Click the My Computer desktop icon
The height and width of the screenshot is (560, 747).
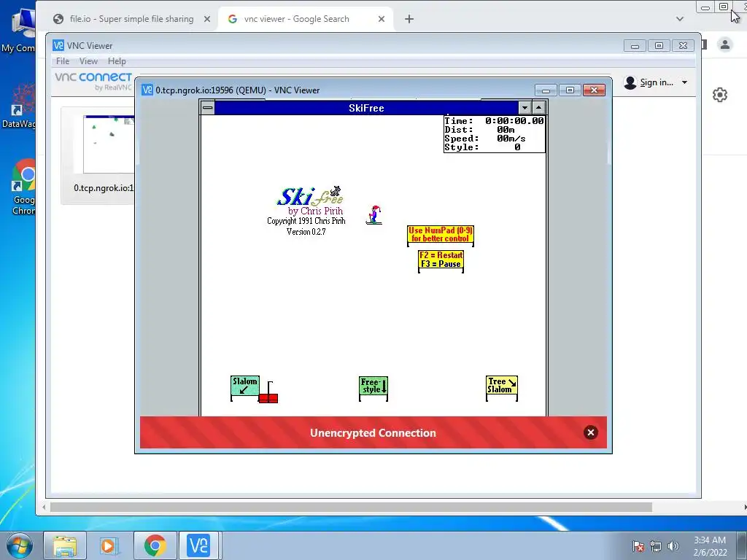(20, 29)
